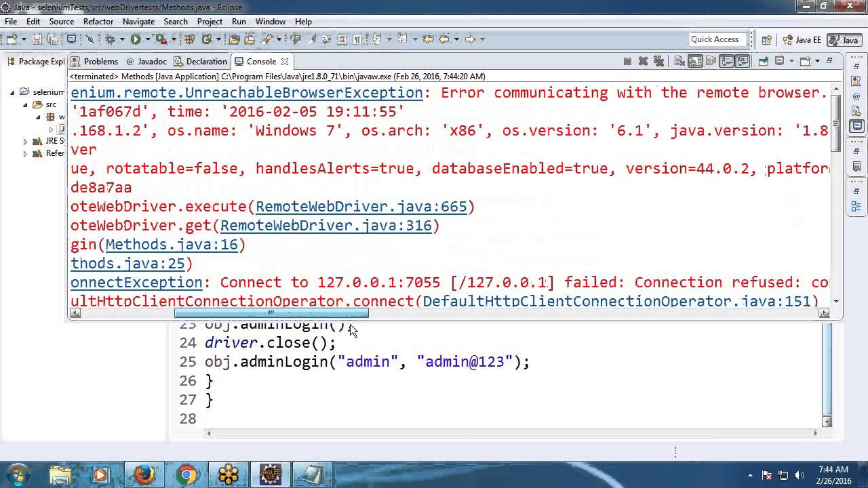Open the Open Console dropdown arrow
The width and height of the screenshot is (868, 488).
[x=817, y=61]
